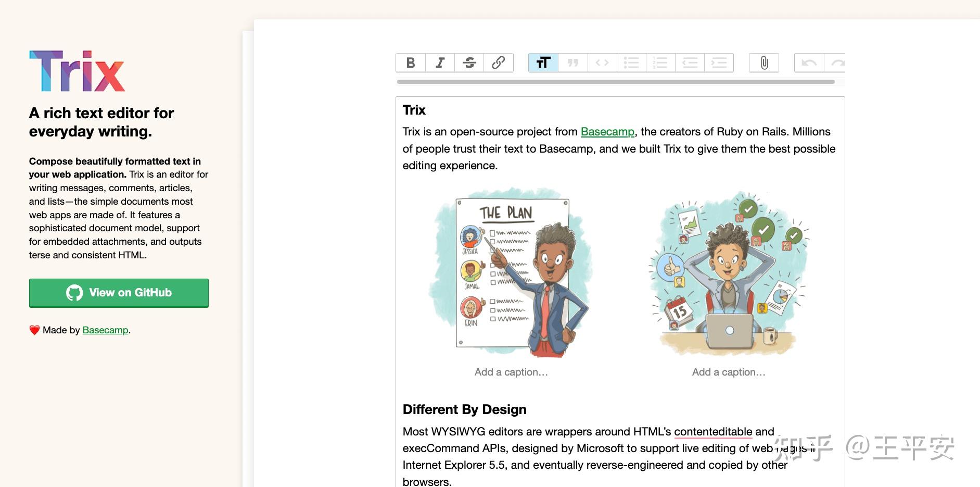Screen dimensions: 980x487
Task: Decrease the indent level
Action: (x=690, y=63)
